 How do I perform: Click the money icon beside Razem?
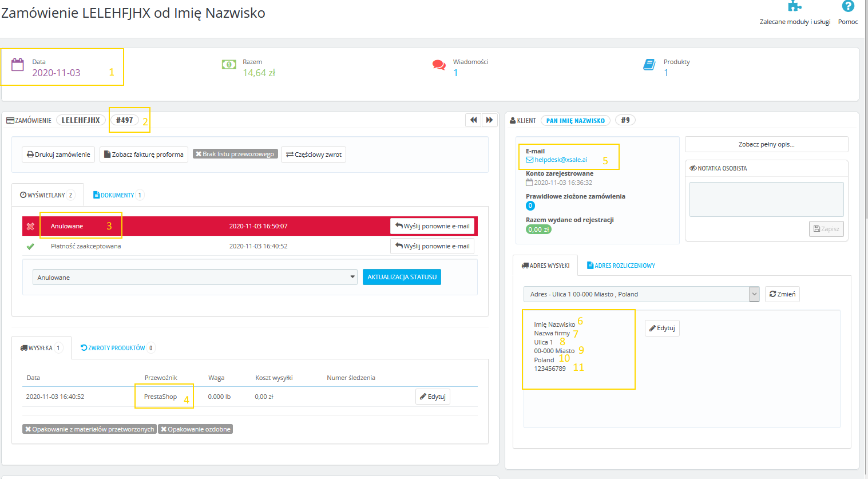[229, 65]
